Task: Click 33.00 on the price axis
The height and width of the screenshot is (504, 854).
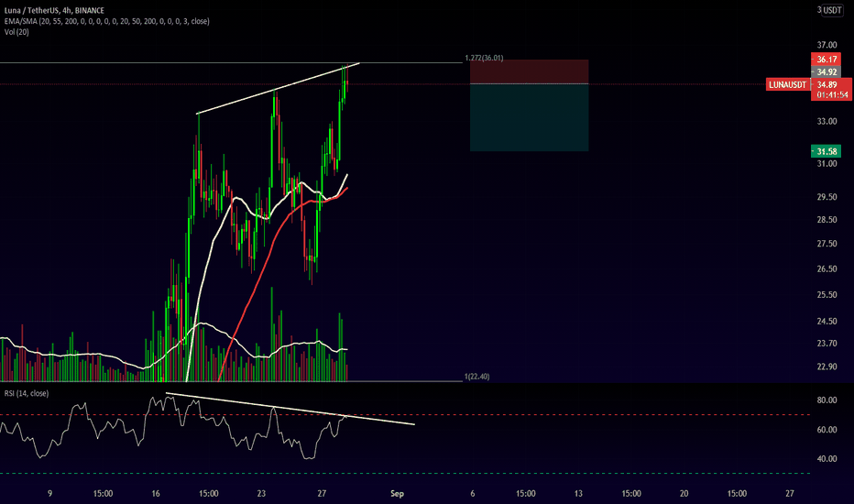Action: click(827, 122)
